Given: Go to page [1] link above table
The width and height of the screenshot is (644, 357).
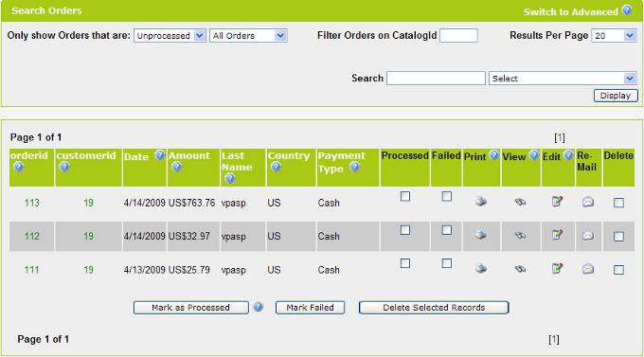Looking at the screenshot, I should 560,137.
